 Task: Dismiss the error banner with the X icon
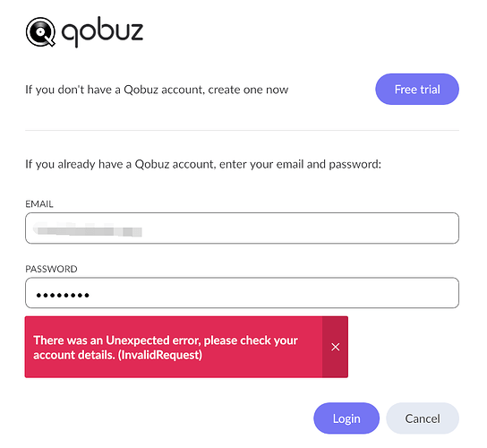[x=335, y=347]
